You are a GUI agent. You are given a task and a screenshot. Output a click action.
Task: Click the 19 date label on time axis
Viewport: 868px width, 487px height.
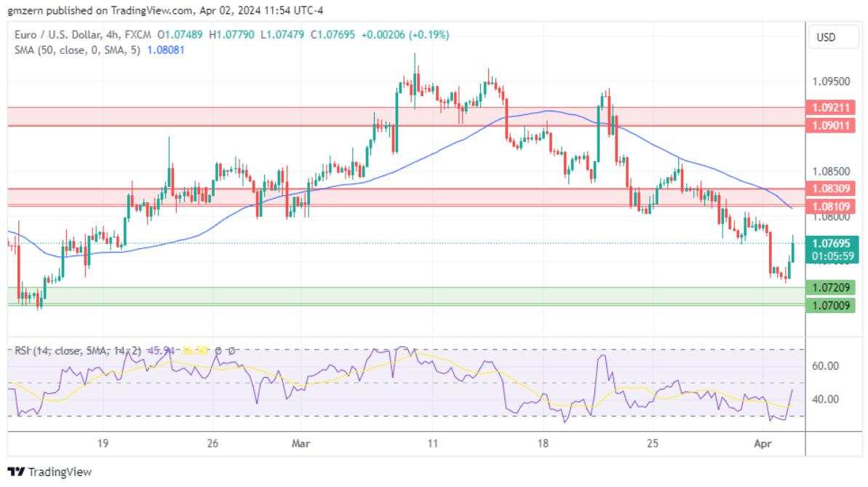coord(103,444)
